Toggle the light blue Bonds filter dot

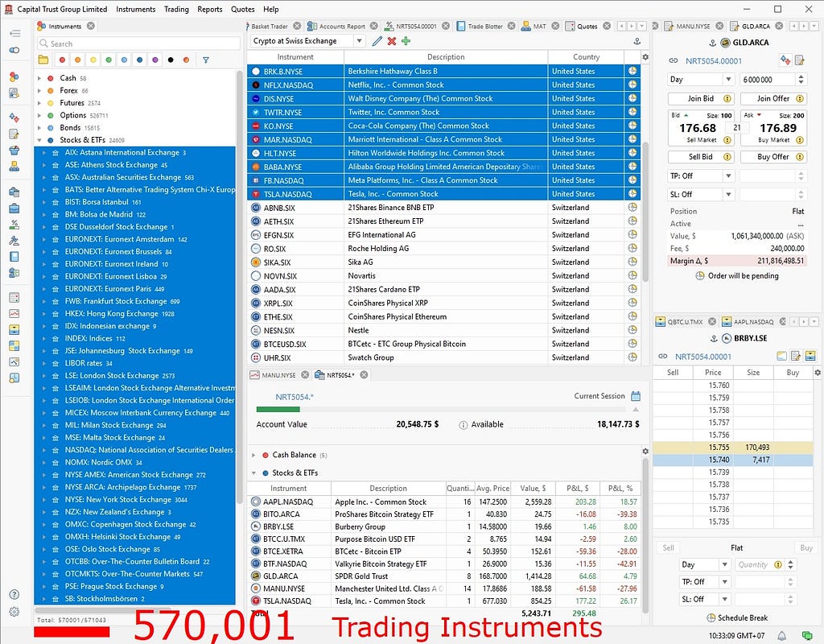[x=124, y=60]
